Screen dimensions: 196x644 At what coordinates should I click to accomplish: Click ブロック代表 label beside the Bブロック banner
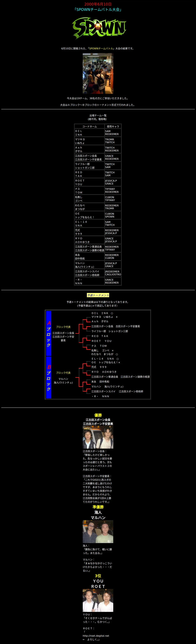click(x=63, y=373)
